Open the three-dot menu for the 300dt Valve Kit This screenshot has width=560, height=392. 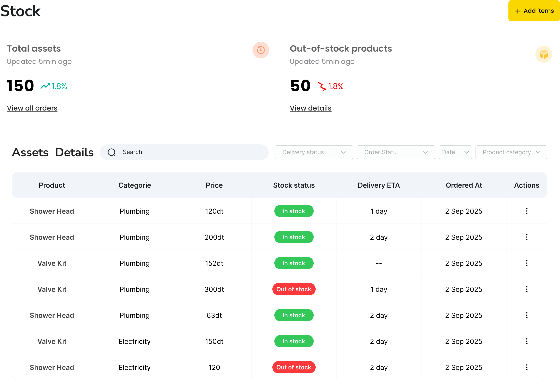(527, 289)
